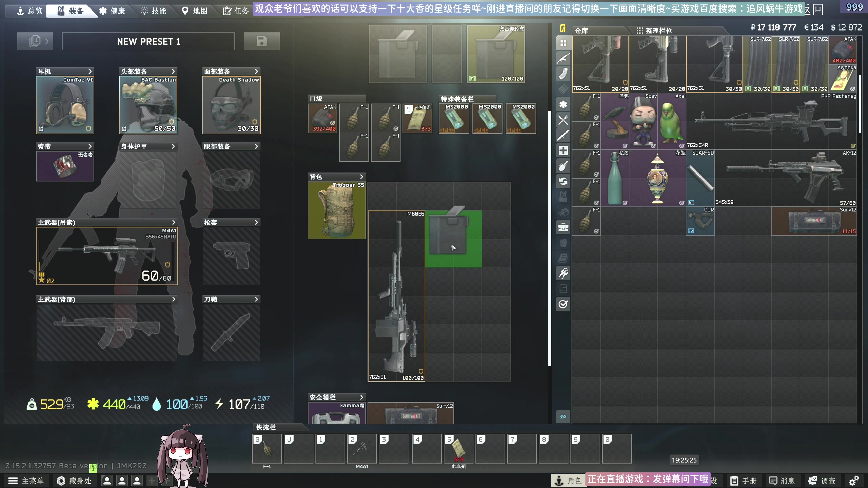
Task: Expand the 背包 backpack chevron
Action: (361, 177)
